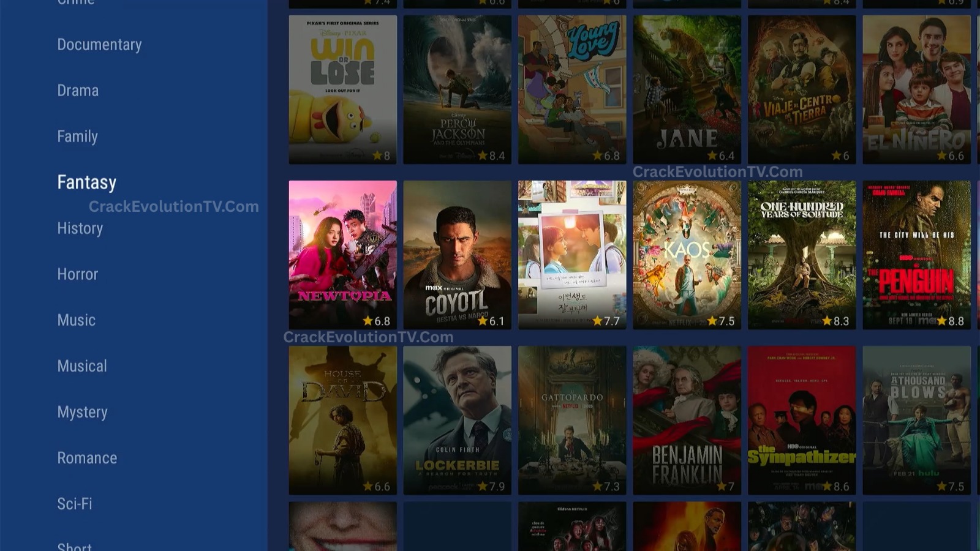Open the Horror category
This screenshot has width=980, height=551.
click(x=77, y=274)
